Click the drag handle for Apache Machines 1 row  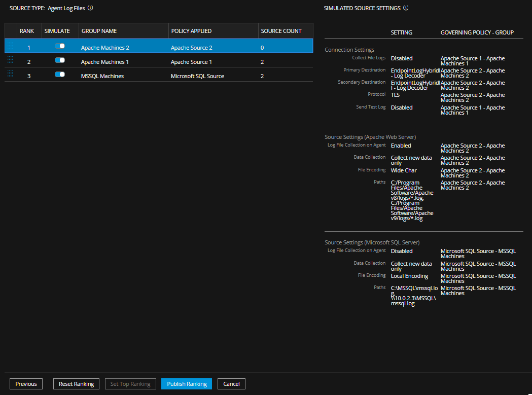(11, 61)
